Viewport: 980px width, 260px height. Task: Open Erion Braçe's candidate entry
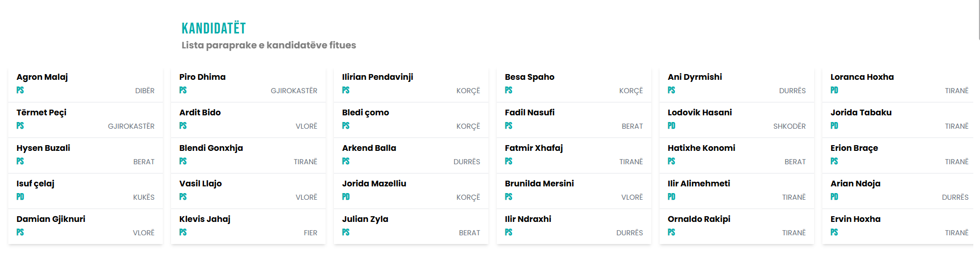pos(854,148)
